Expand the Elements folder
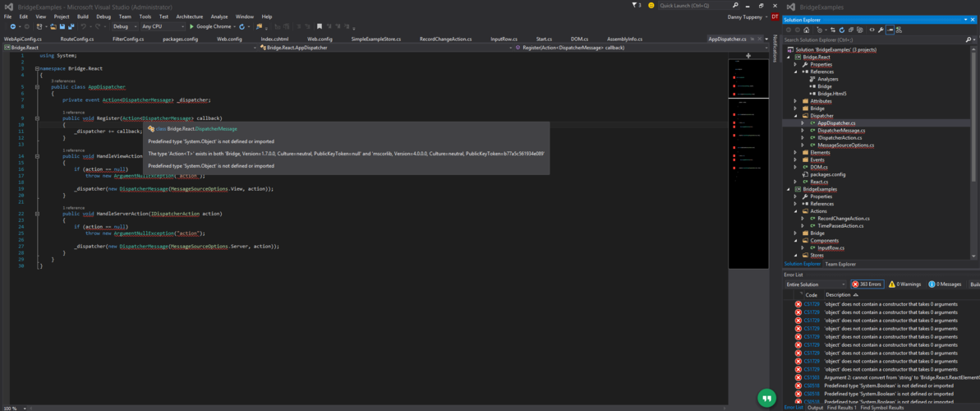The image size is (980, 411). 796,153
